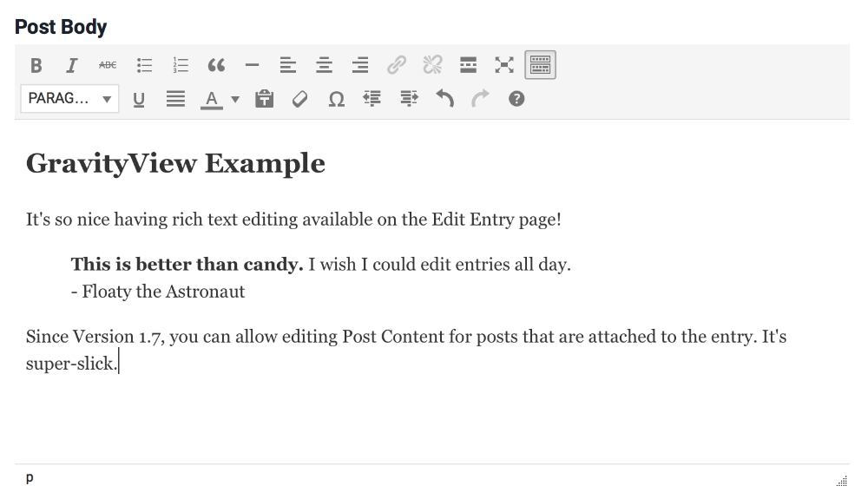Insert the Read More tag
Image resolution: width=868 pixels, height=499 pixels.
pos(468,65)
